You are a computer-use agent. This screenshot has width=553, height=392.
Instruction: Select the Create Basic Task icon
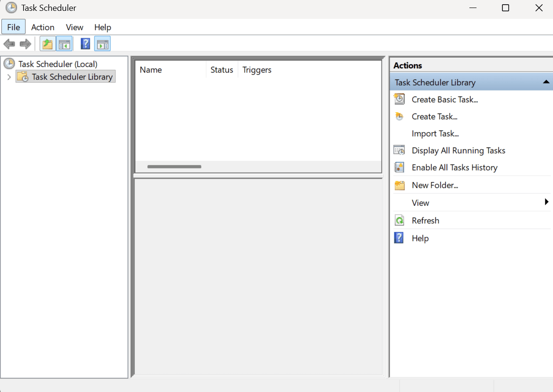(399, 99)
